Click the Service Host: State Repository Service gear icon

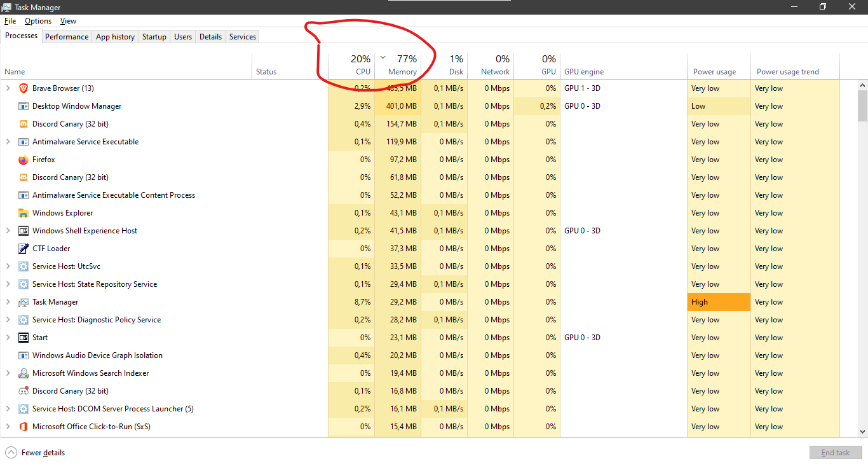24,284
